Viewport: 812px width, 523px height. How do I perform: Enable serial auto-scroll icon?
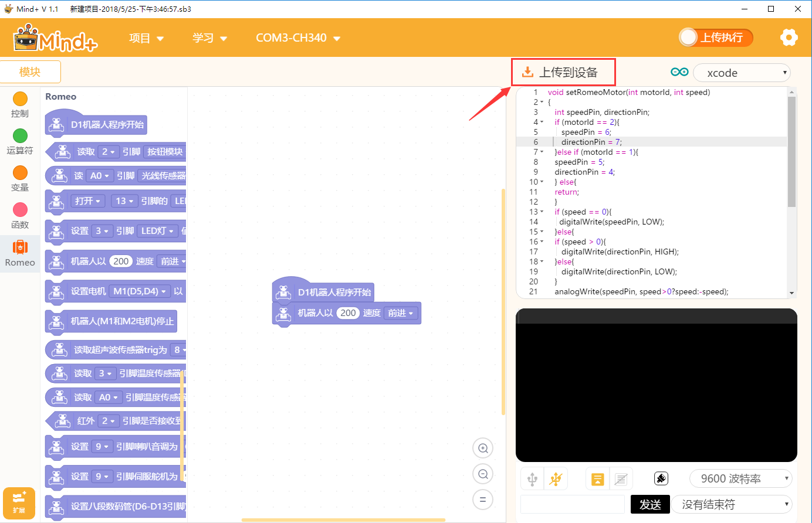597,479
